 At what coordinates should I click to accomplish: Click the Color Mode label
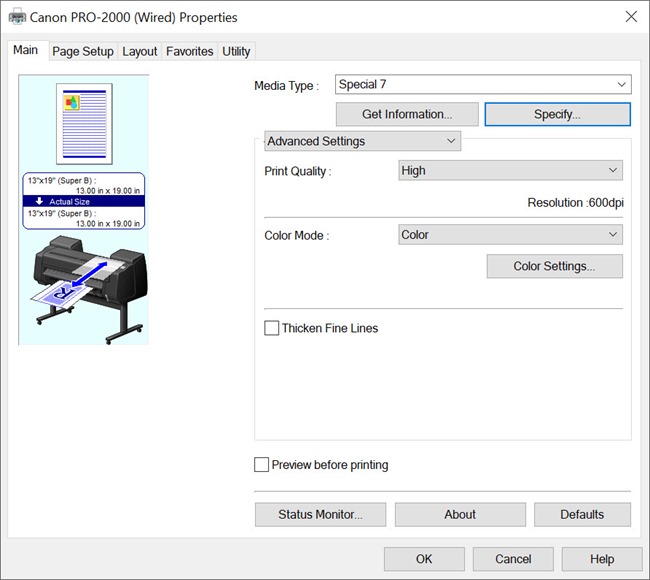tap(297, 235)
